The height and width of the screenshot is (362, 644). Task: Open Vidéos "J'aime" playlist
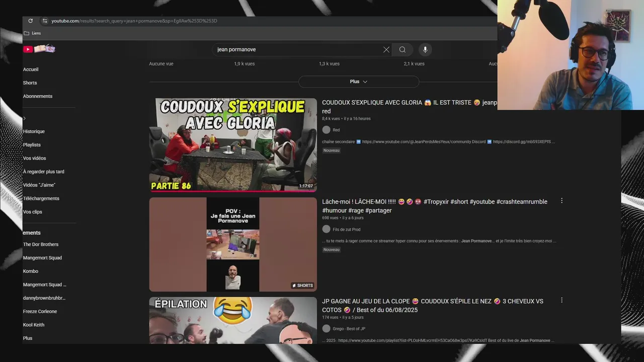(39, 185)
